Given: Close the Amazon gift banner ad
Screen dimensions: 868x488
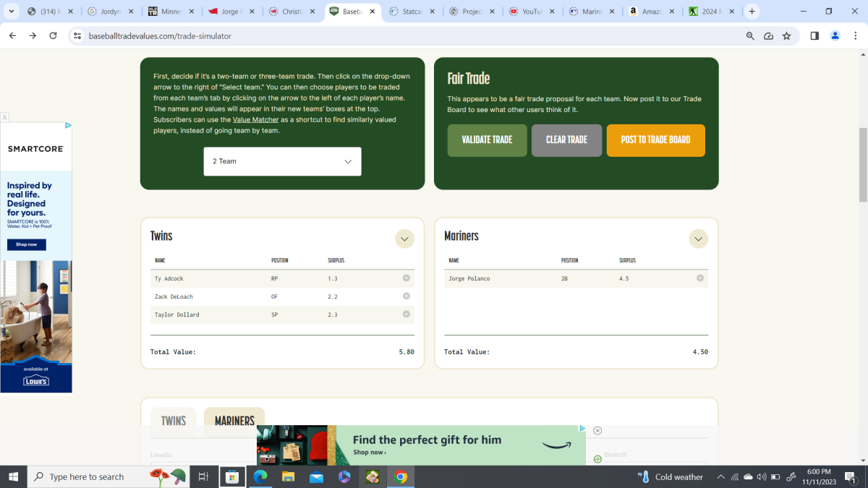Looking at the screenshot, I should (x=597, y=430).
